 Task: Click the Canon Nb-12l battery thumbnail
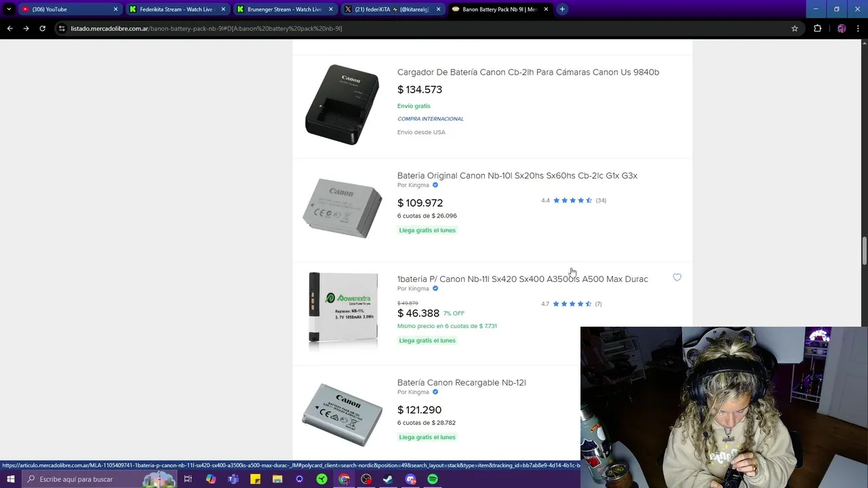[x=342, y=413]
